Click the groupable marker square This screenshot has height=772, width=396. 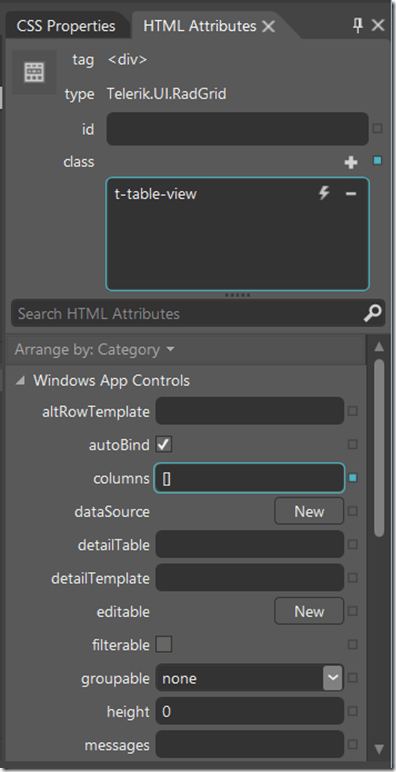click(353, 678)
